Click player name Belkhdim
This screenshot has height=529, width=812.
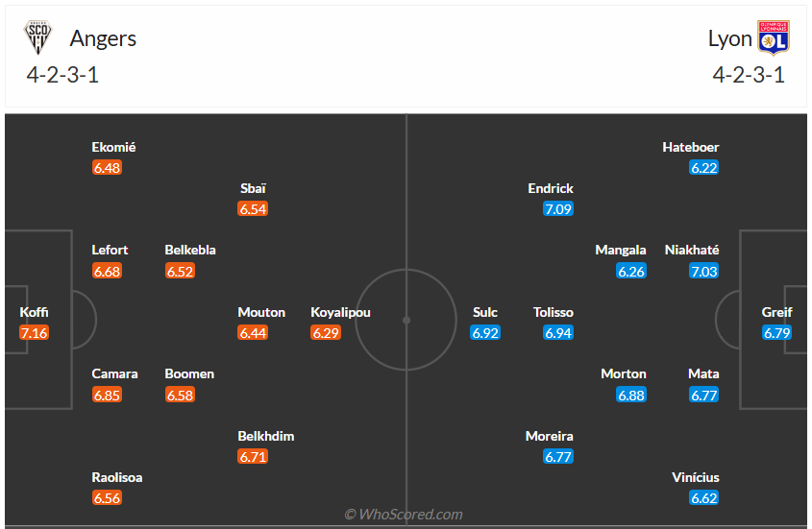[266, 436]
